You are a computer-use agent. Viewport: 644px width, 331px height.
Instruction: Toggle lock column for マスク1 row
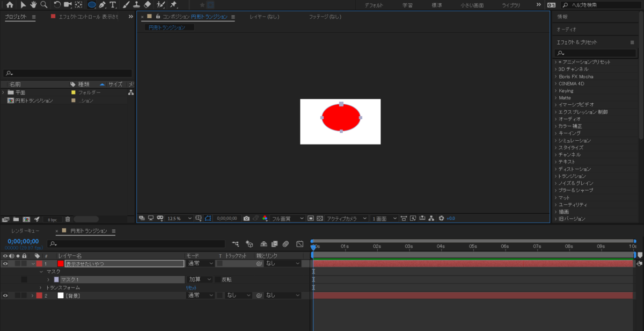pyautogui.click(x=24, y=279)
